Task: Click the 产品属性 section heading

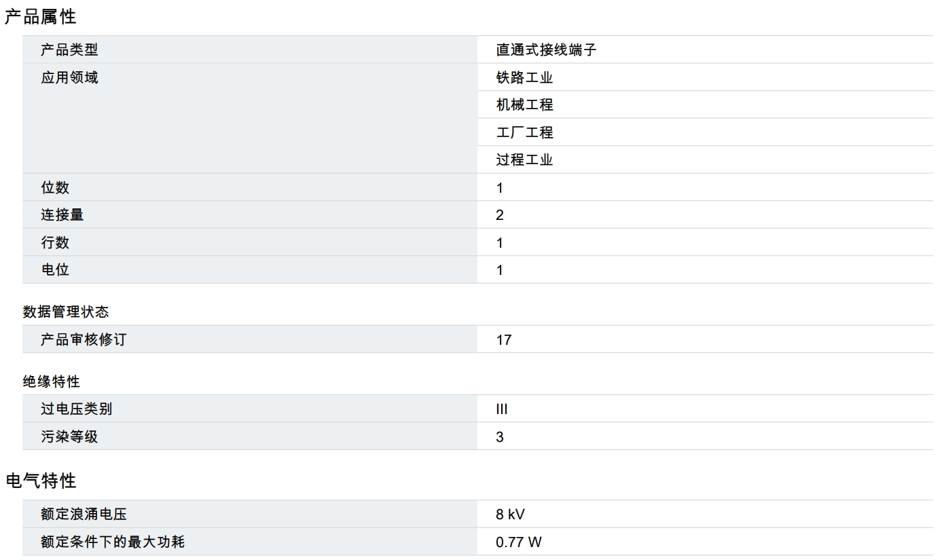Action: click(40, 16)
